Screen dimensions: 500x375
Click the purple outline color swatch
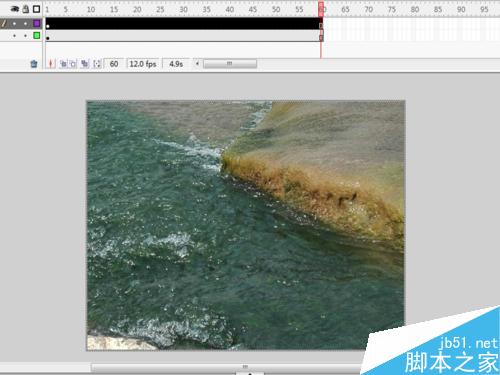[37, 23]
